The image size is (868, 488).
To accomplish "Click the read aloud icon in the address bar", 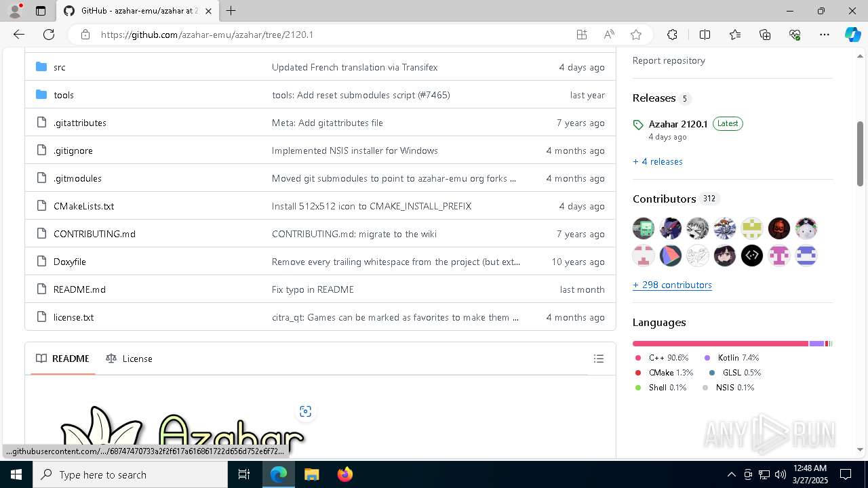I will click(x=609, y=35).
